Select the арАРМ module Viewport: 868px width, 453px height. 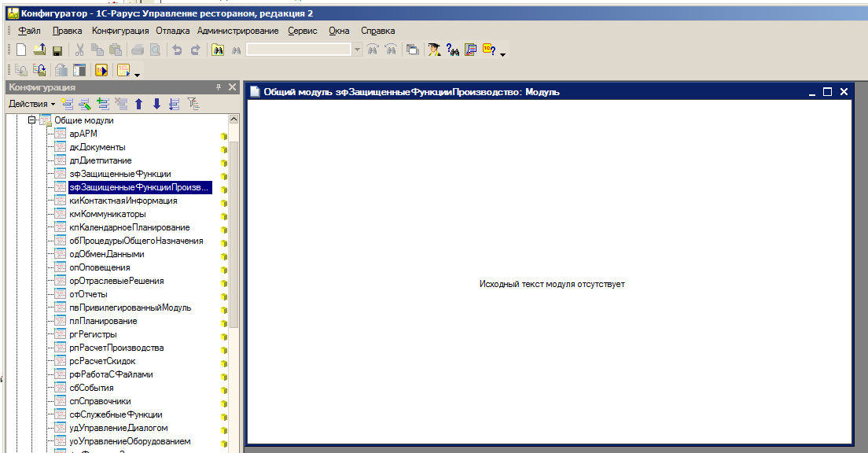83,134
